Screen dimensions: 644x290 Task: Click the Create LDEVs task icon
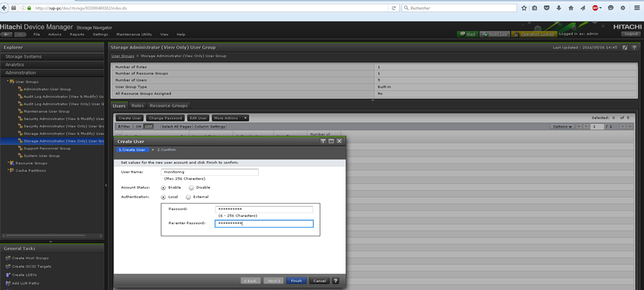[8, 275]
